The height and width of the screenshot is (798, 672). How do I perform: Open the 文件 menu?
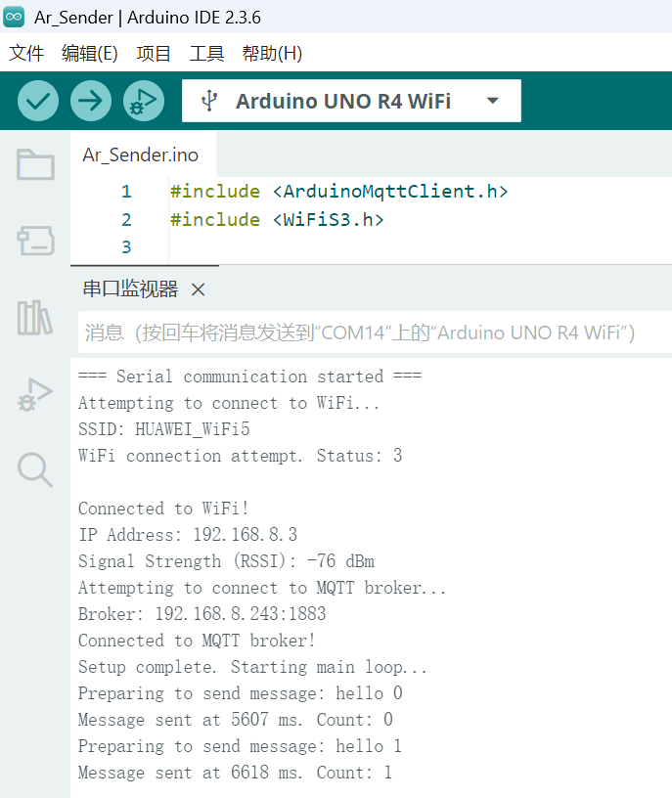(26, 53)
